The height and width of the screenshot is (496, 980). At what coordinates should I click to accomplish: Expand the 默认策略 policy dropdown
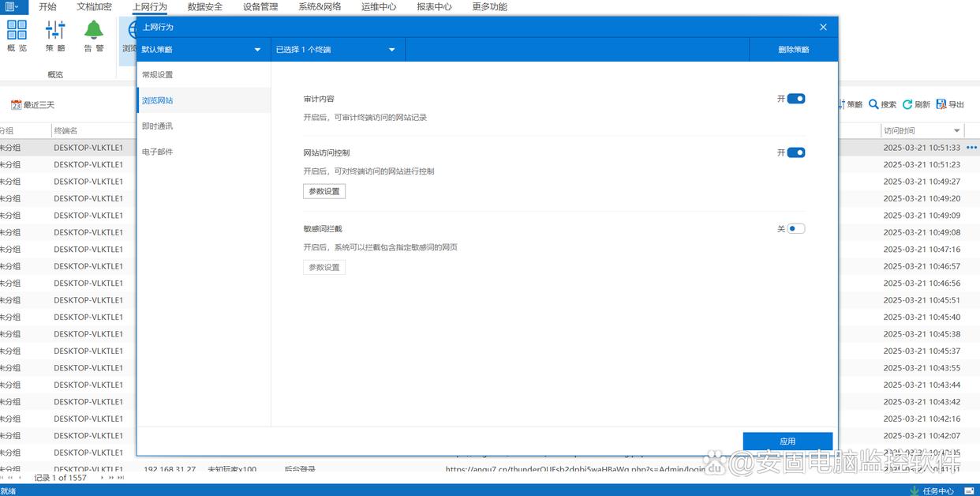pyautogui.click(x=257, y=50)
